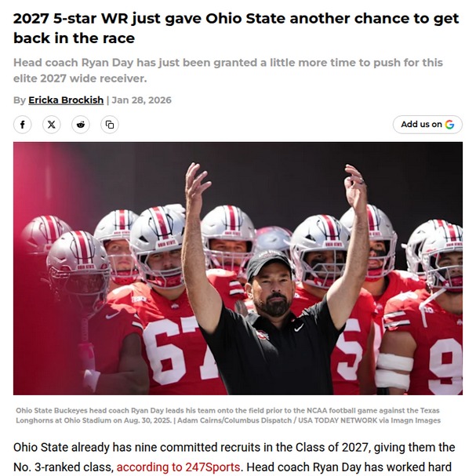Click the Google G logo icon
This screenshot has height=476, width=476.
tap(450, 124)
